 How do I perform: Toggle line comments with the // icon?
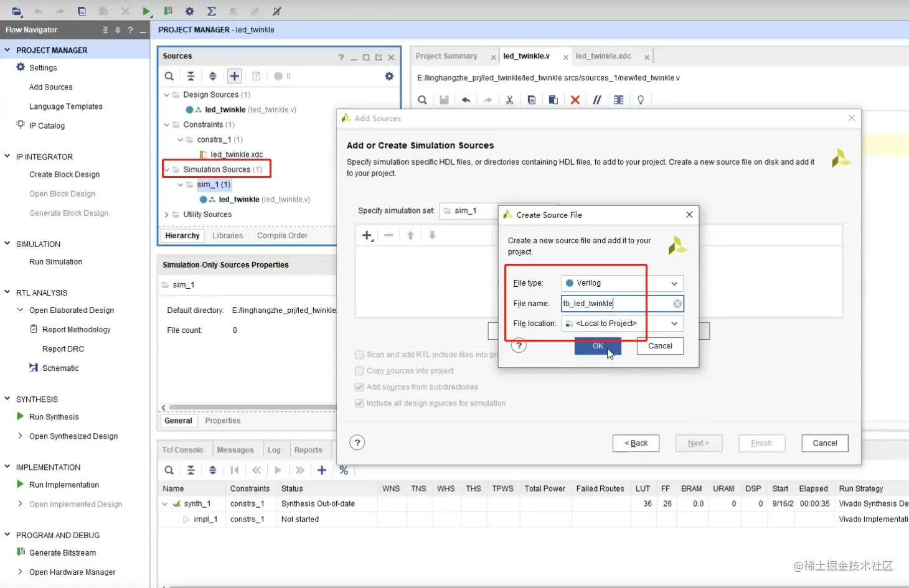pos(597,100)
